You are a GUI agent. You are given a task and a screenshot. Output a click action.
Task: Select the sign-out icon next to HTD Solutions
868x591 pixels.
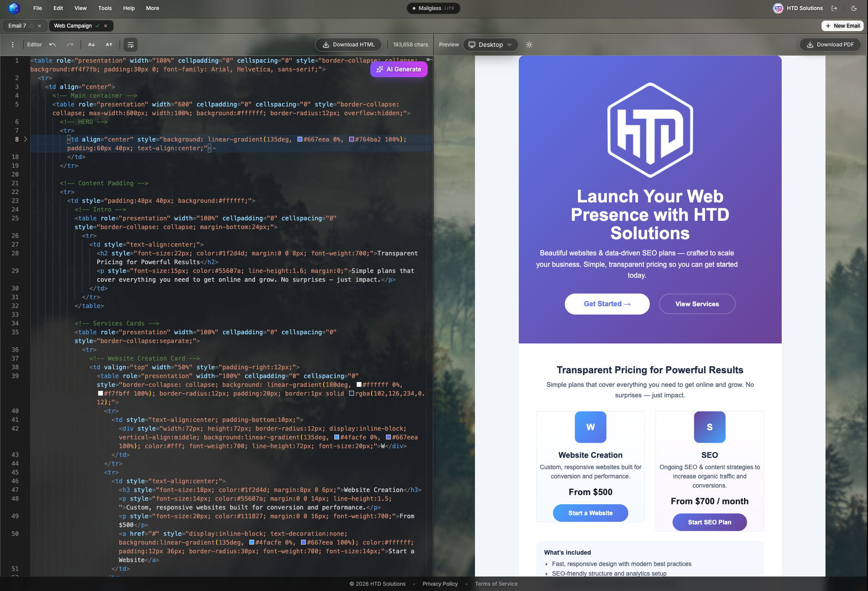[x=834, y=8]
